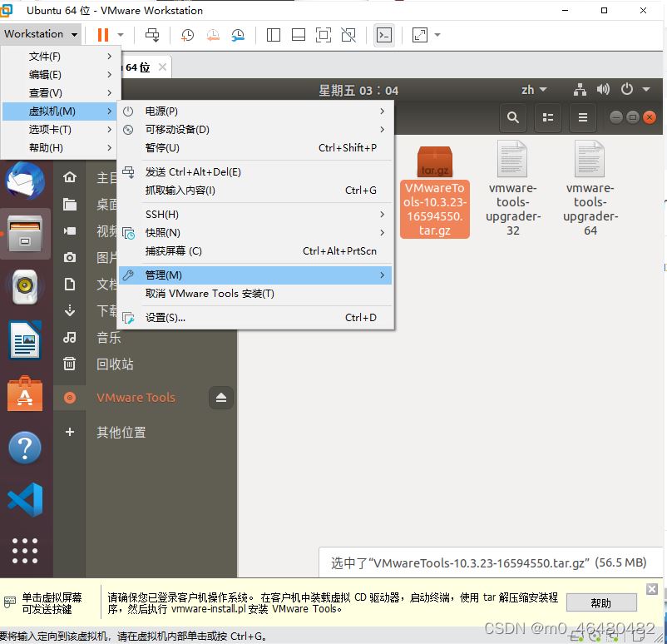Choose 暂停(U) in VM menu
The height and width of the screenshot is (644, 667).
(x=255, y=148)
